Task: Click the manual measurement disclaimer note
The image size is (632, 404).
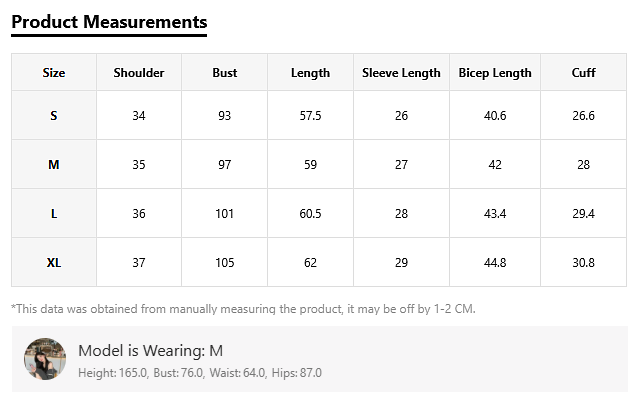Action: tap(243, 309)
